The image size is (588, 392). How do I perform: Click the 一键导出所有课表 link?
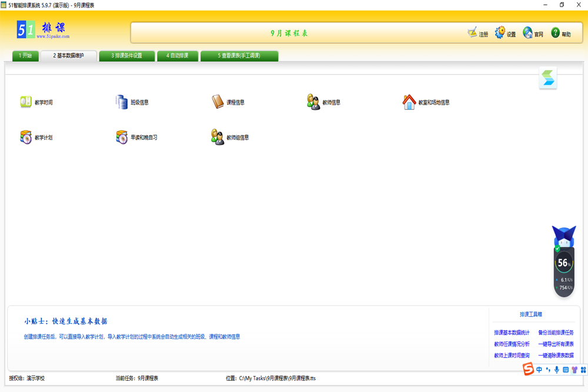point(556,344)
